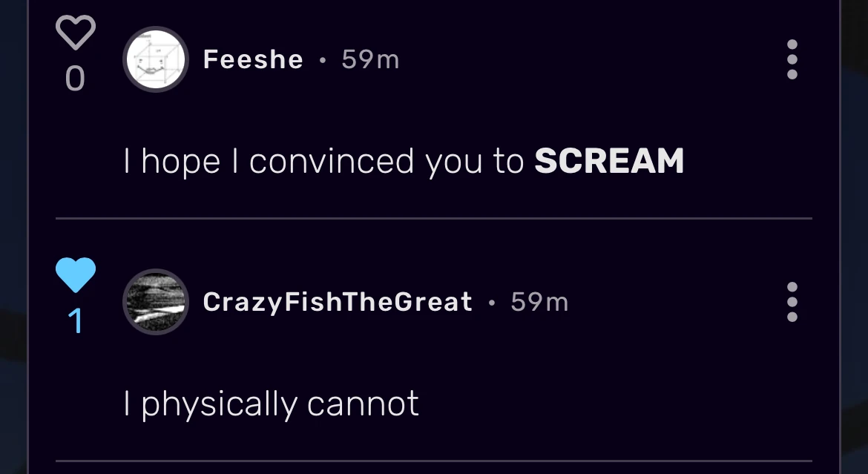The width and height of the screenshot is (868, 474).
Task: Click the dot separator after CrazyFishTheGreat
Action: point(491,303)
